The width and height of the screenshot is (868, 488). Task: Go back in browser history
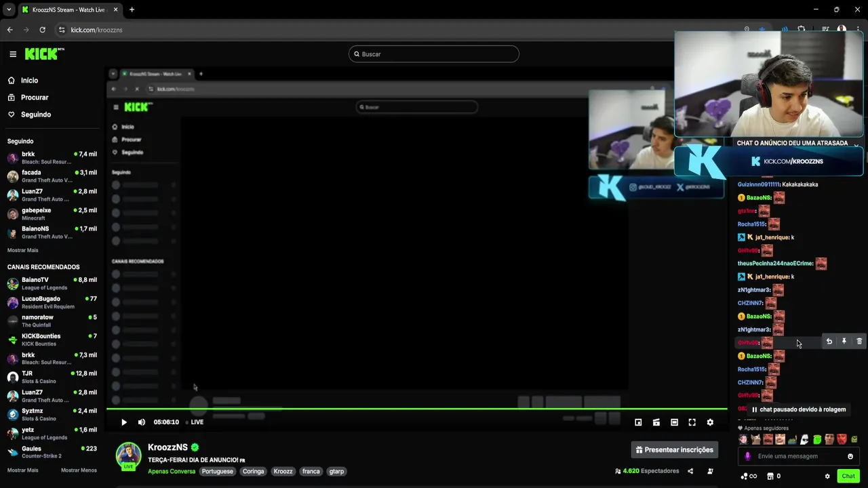point(10,30)
